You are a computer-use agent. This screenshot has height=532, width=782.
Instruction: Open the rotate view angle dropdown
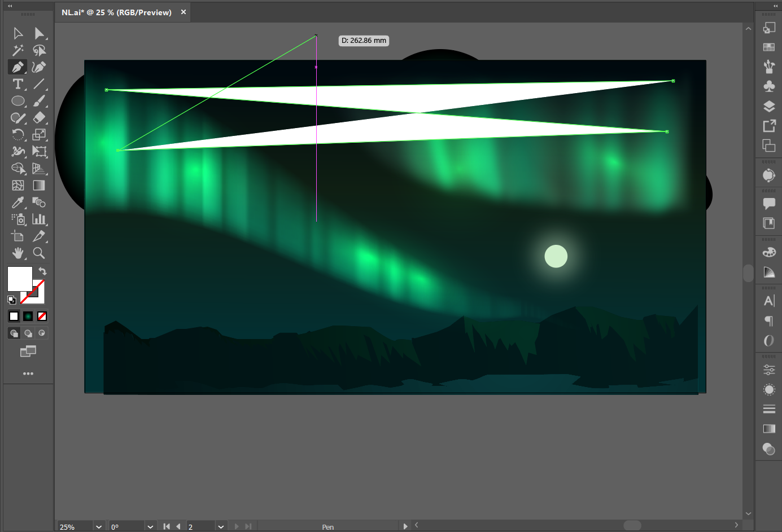coord(150,527)
